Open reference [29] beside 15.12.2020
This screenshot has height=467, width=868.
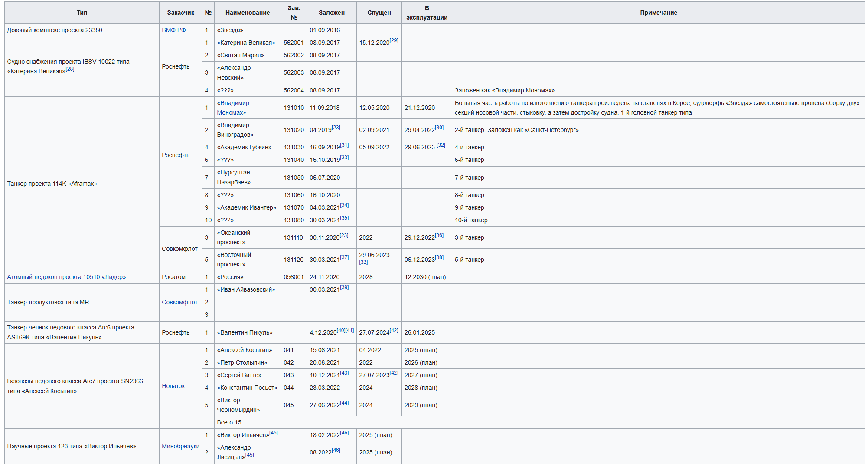[394, 40]
